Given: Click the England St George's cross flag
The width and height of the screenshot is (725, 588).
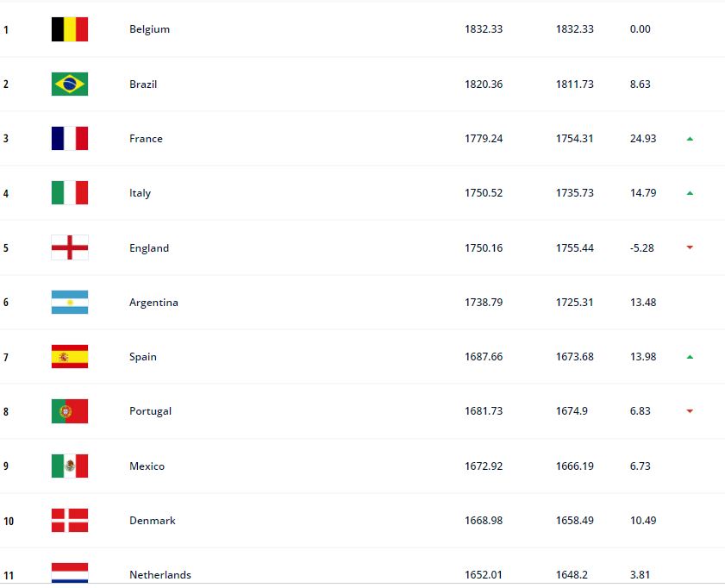Looking at the screenshot, I should (69, 247).
